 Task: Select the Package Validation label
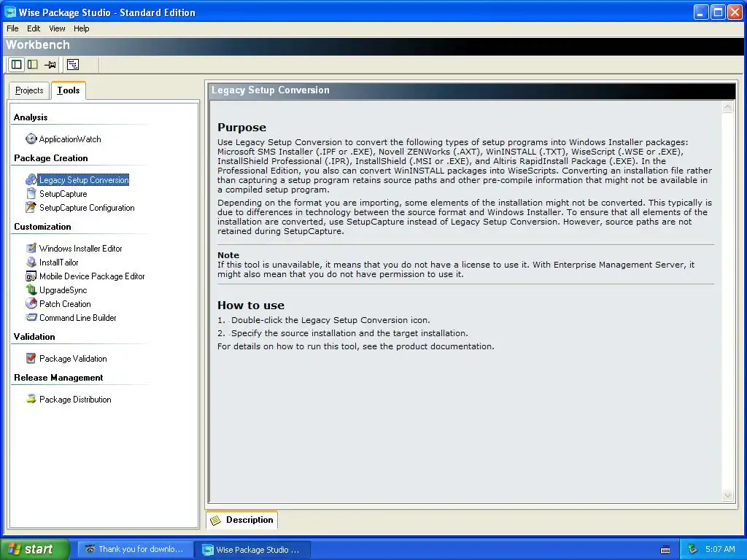[x=74, y=359]
